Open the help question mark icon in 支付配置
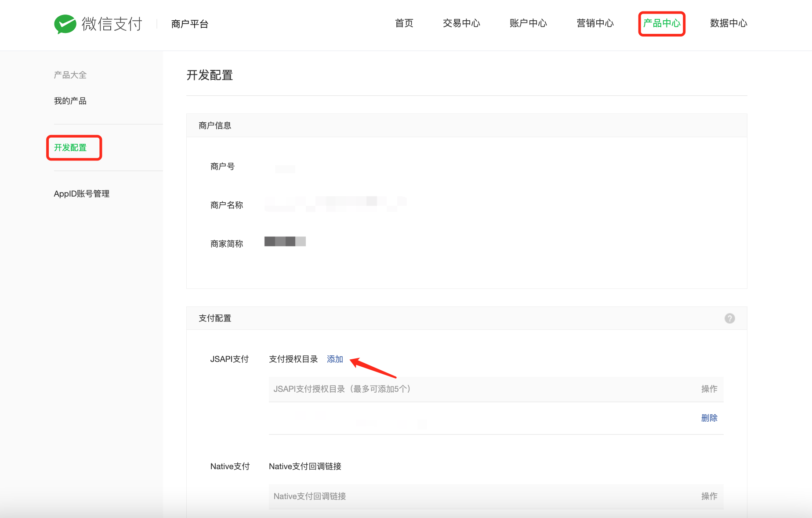The width and height of the screenshot is (812, 518). pyautogui.click(x=729, y=318)
